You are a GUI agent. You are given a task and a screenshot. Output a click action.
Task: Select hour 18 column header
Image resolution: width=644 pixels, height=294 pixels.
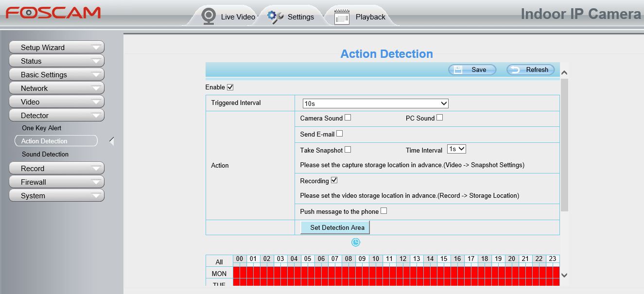(485, 259)
